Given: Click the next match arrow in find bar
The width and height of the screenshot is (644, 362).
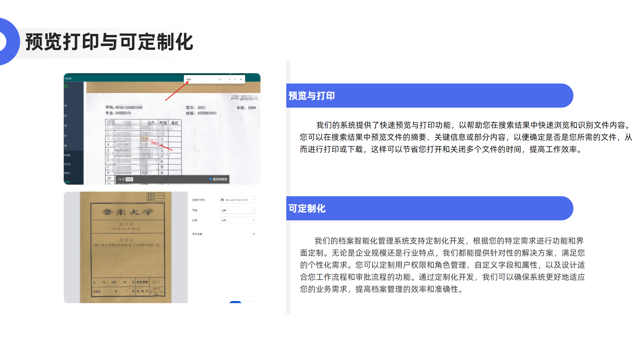Looking at the screenshot, I should (x=235, y=79).
